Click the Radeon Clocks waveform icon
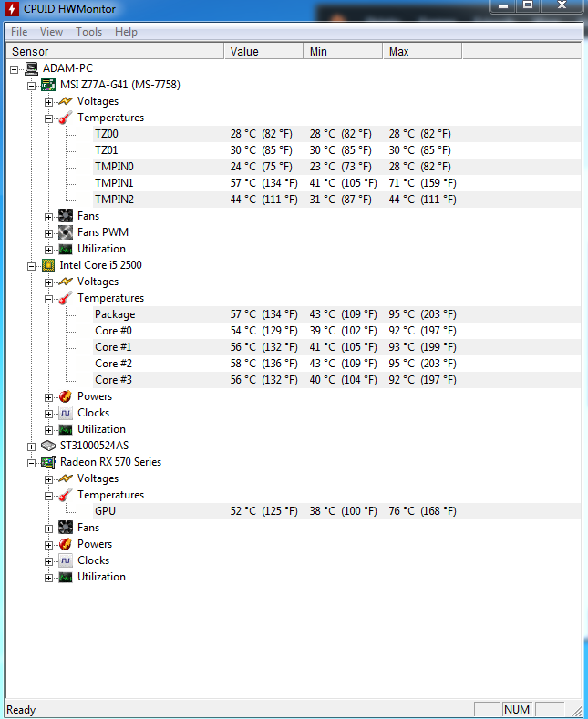 [x=66, y=560]
